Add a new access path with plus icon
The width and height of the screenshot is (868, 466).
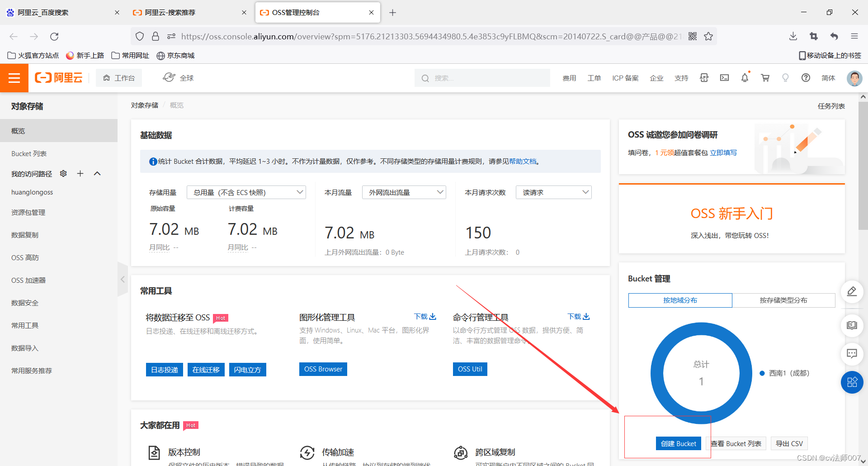pos(80,173)
